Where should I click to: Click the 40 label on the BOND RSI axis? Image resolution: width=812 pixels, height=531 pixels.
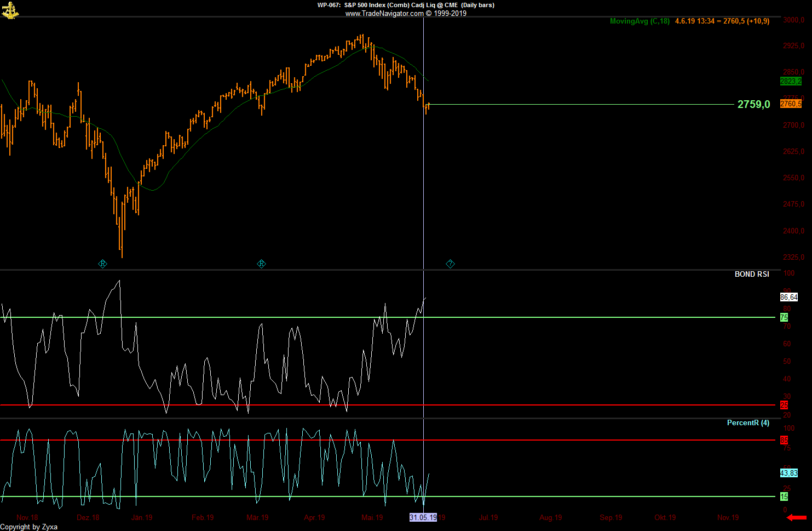click(x=787, y=379)
